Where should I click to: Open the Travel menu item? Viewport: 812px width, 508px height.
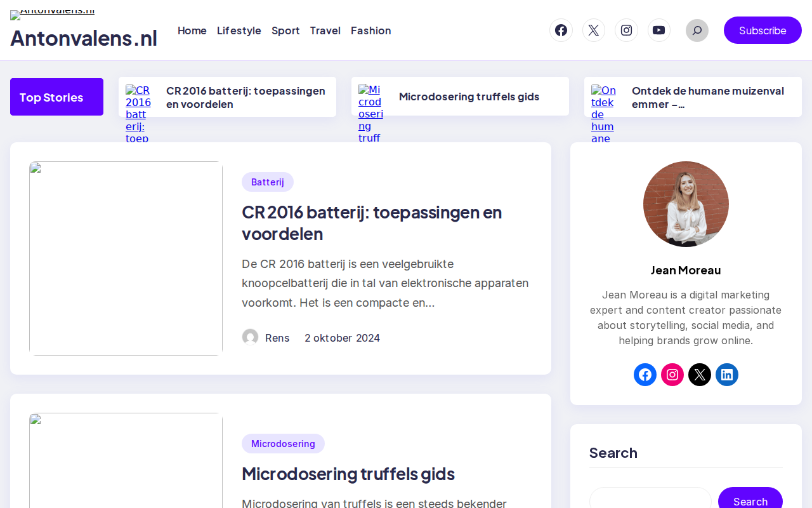(325, 30)
